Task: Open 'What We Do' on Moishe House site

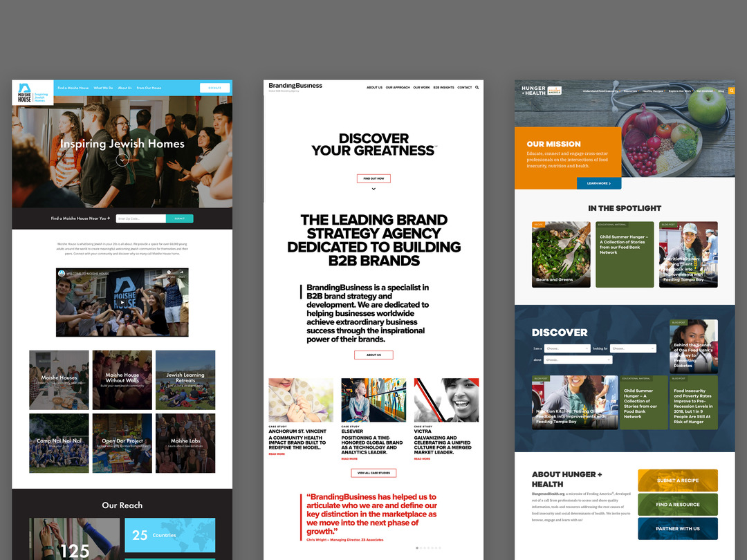Action: click(x=103, y=88)
